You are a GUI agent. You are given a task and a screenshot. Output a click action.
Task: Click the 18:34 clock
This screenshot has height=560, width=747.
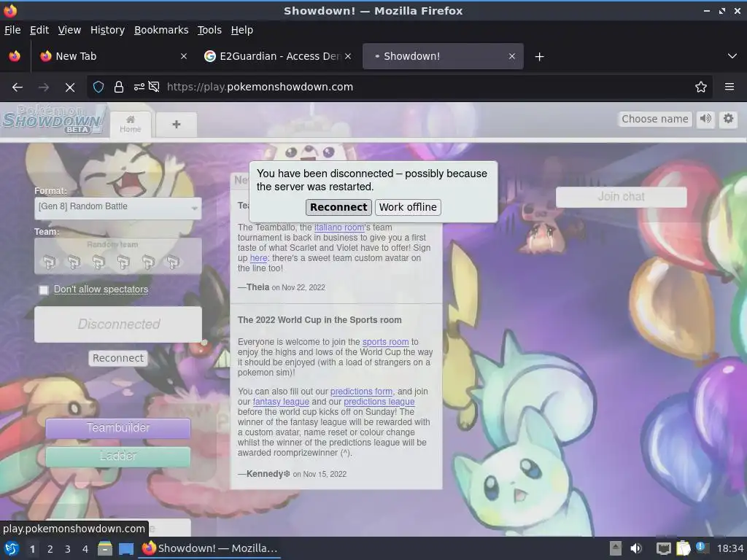point(729,548)
